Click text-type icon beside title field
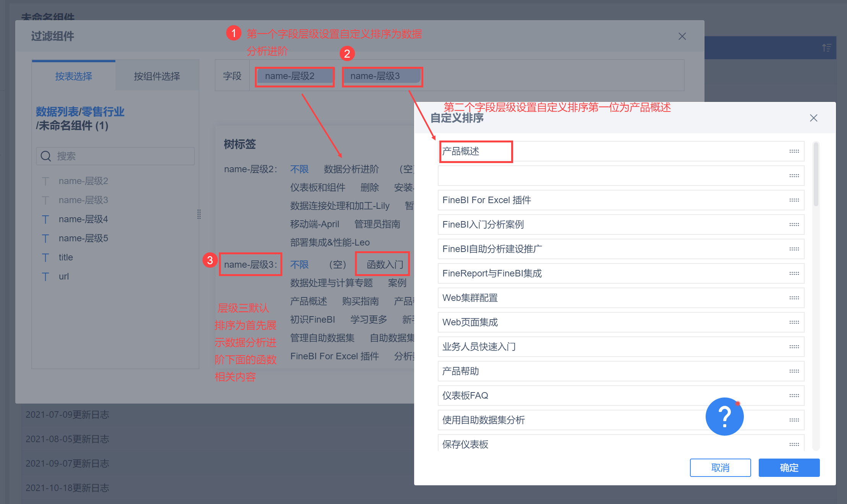Image resolution: width=847 pixels, height=504 pixels. coord(45,258)
